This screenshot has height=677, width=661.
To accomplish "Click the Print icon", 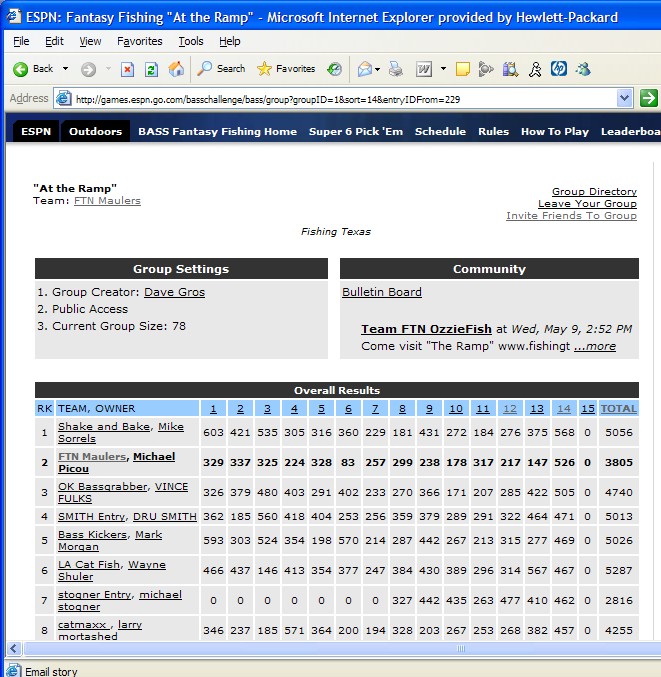I will click(395, 69).
